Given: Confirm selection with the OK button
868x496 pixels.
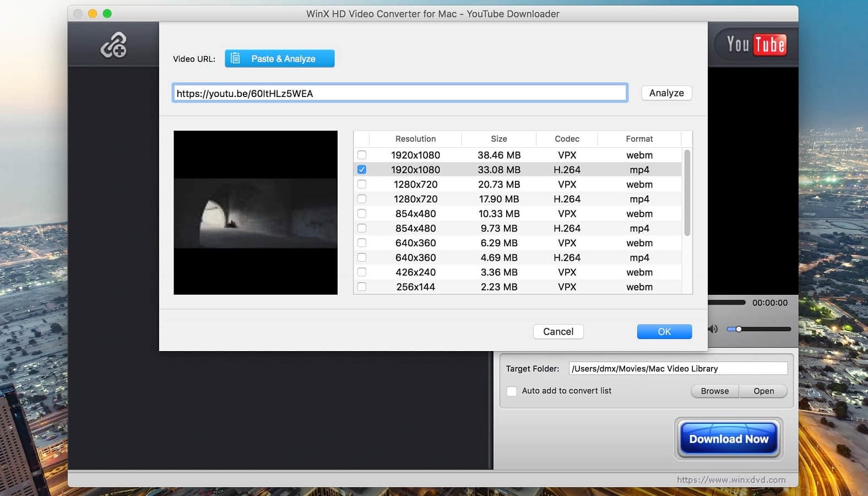Looking at the screenshot, I should point(664,332).
